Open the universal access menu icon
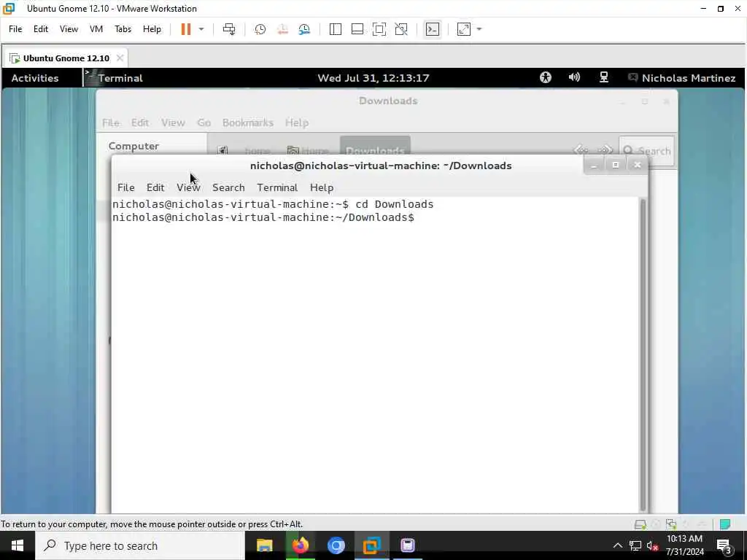The width and height of the screenshot is (747, 560). click(546, 77)
